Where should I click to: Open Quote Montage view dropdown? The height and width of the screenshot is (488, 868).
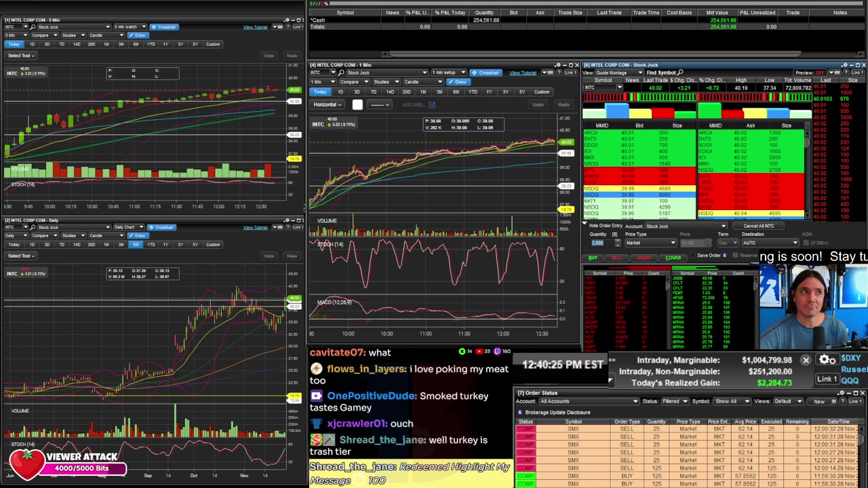click(x=619, y=73)
